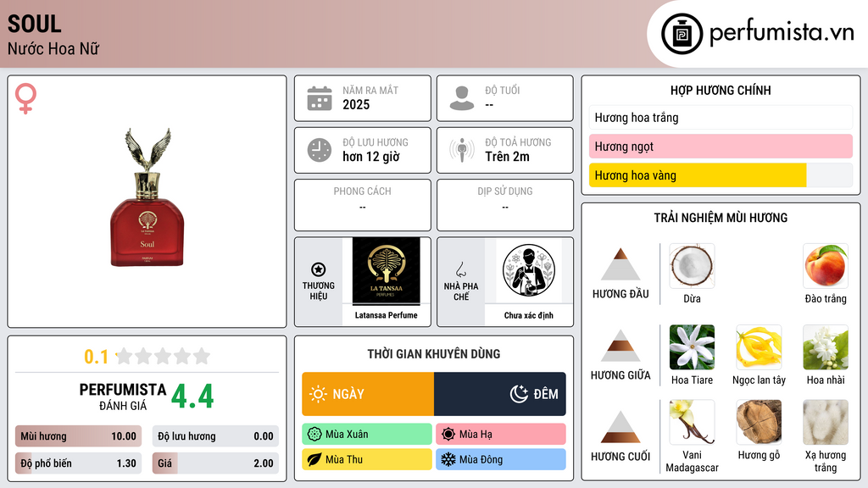Click the Hương ngọt pink accord bar

tap(721, 147)
